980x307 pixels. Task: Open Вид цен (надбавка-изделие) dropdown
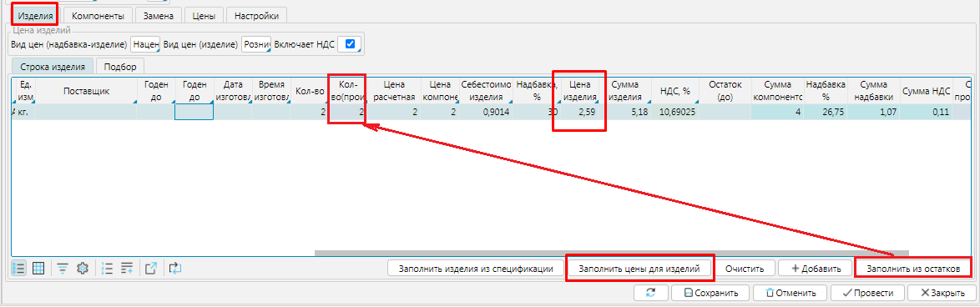145,44
